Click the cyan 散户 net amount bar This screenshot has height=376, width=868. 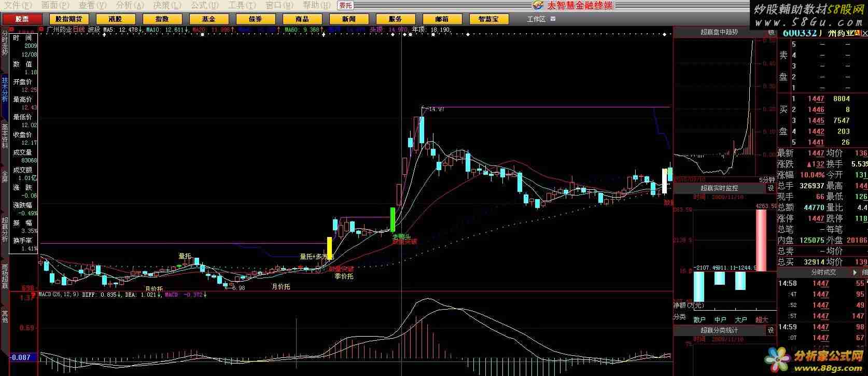(x=699, y=286)
